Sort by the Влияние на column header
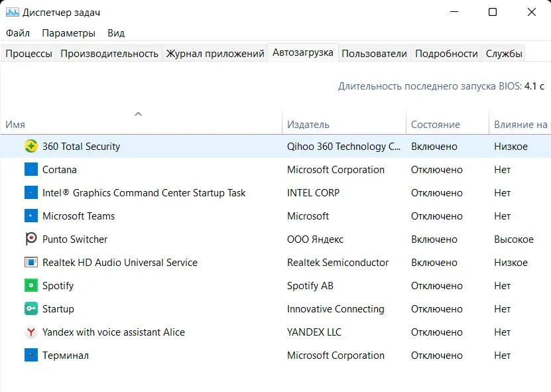Screen dimensions: 551x392 (521, 125)
